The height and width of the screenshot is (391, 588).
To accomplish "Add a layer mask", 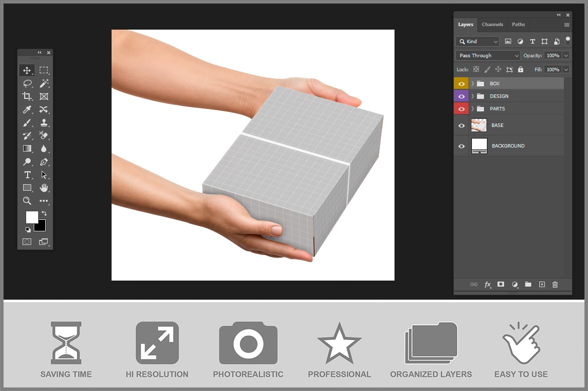I will [x=501, y=284].
